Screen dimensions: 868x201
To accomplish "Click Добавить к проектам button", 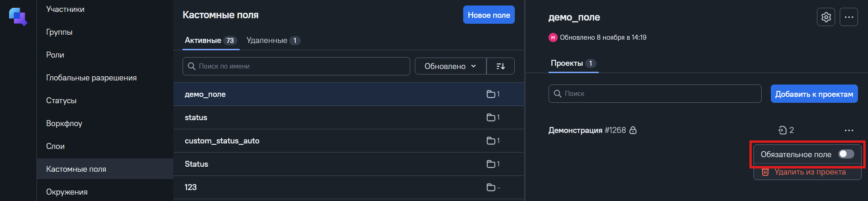I will (814, 94).
